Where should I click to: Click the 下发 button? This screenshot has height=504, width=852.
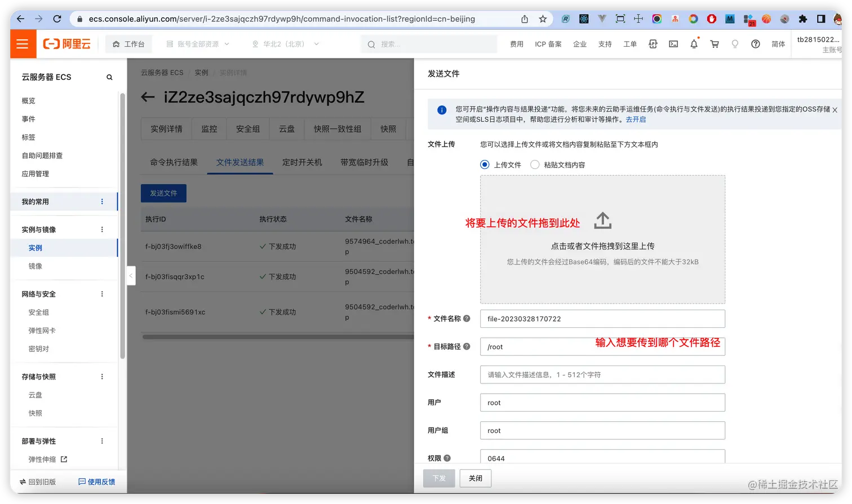tap(439, 478)
